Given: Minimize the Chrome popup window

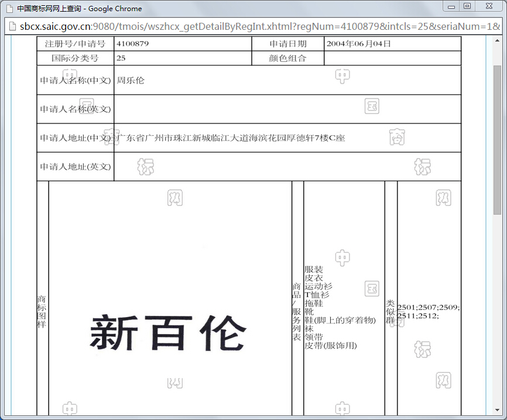Looking at the screenshot, I should [451, 6].
